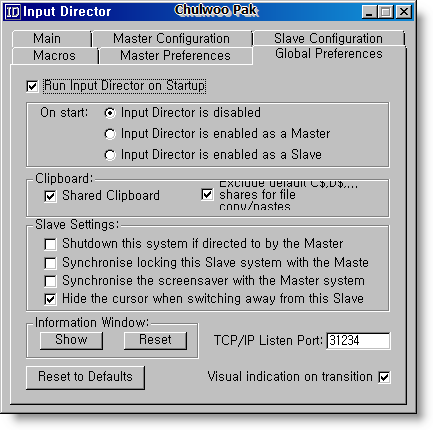Enable Synchronise locking this Slave system
The image size is (433, 430).
point(50,263)
